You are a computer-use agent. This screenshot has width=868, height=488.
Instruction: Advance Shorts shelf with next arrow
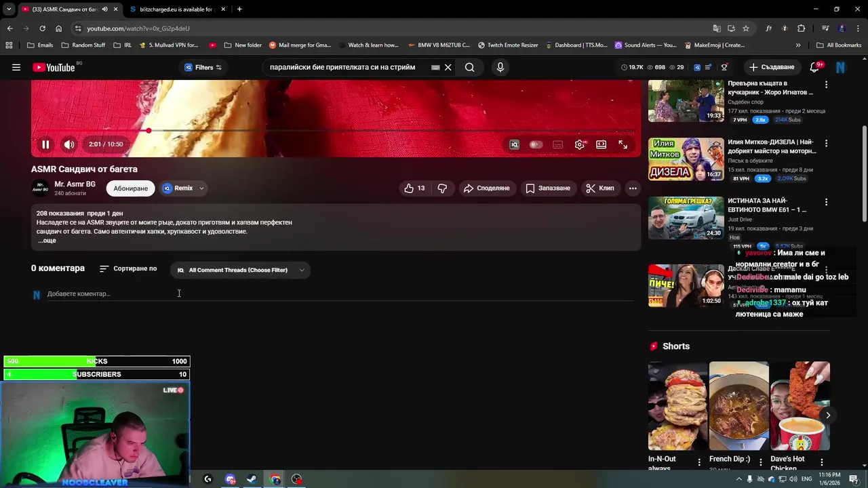tap(827, 415)
